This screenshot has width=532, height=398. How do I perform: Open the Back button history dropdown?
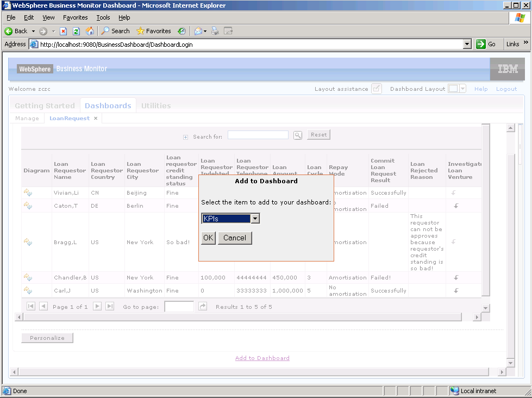coord(33,31)
